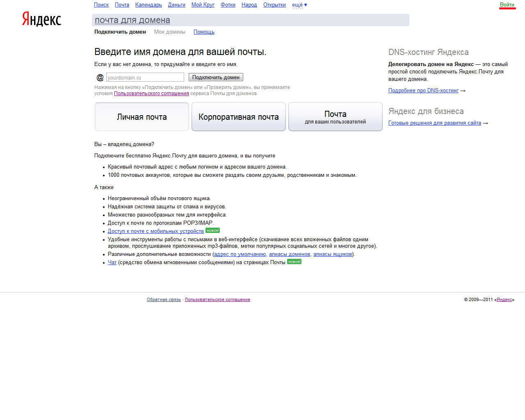Screen dimensions: 525x420
Task: Open 'Мой Круг' service link
Action: point(203,5)
